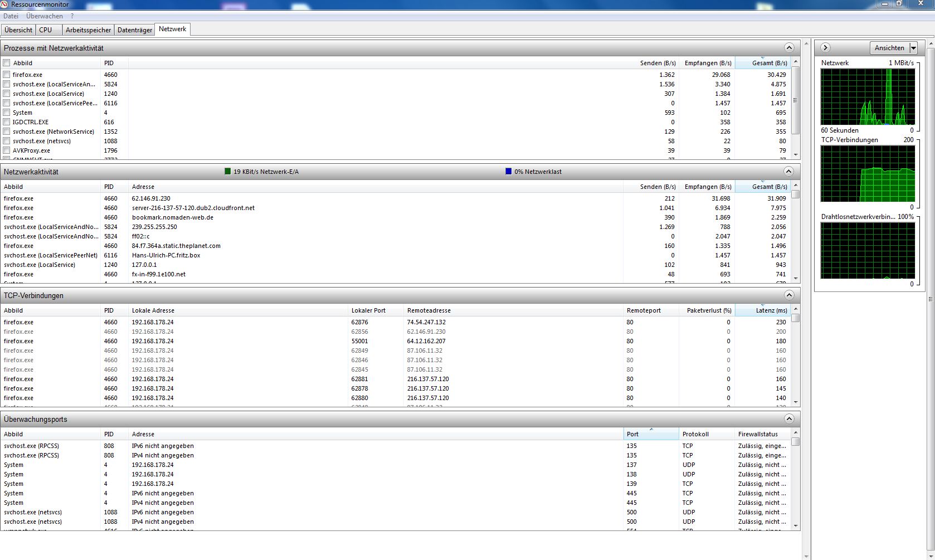This screenshot has width=935, height=560.
Task: Select the fx-in-f99.1e100.net row
Action: 396,274
